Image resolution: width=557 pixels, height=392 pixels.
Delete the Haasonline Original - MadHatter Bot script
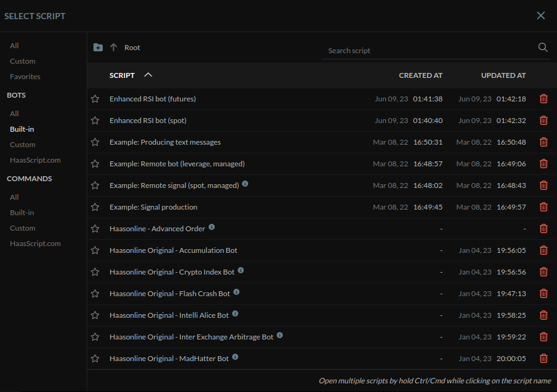click(543, 358)
